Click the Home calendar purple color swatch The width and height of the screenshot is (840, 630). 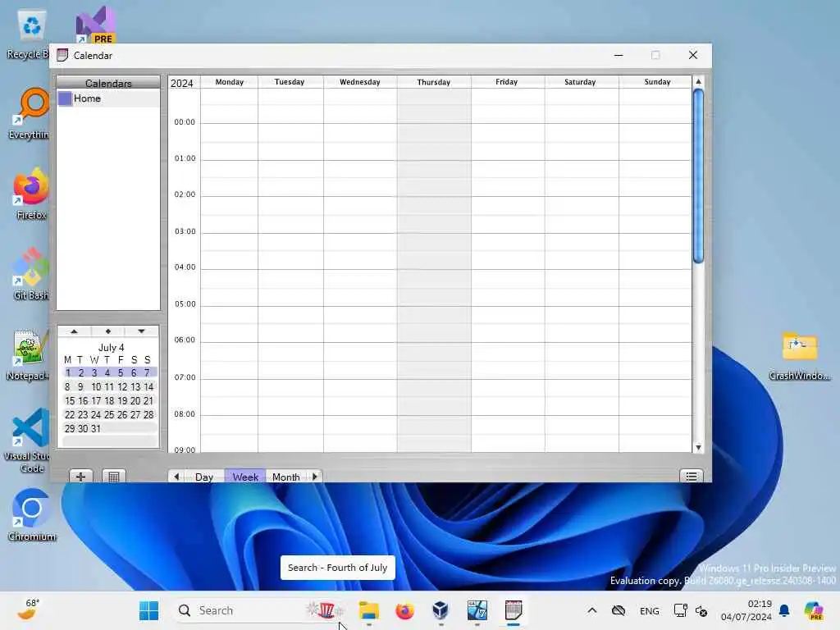[65, 98]
